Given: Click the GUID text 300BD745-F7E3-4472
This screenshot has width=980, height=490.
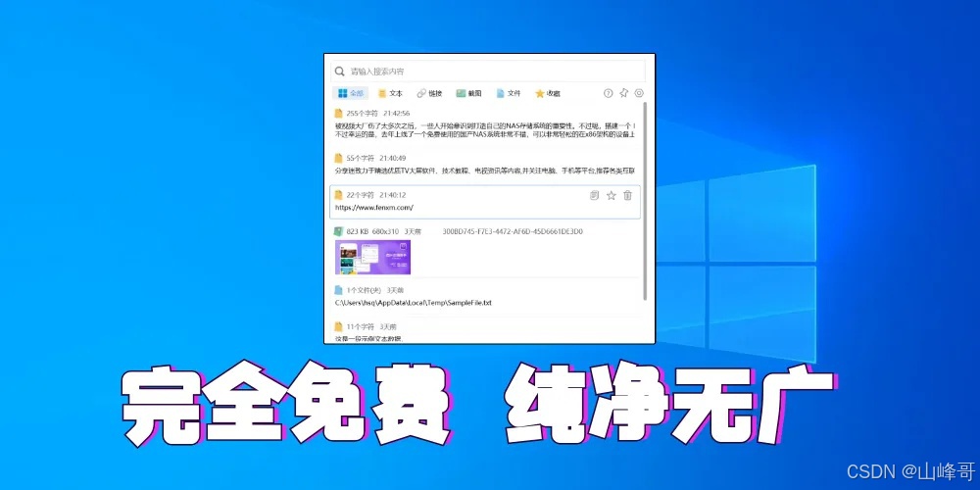Looking at the screenshot, I should click(x=513, y=231).
